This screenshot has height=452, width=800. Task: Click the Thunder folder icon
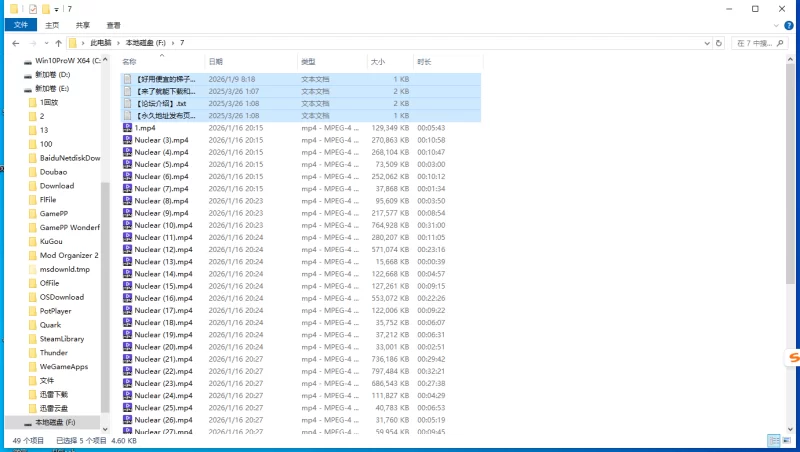33,353
